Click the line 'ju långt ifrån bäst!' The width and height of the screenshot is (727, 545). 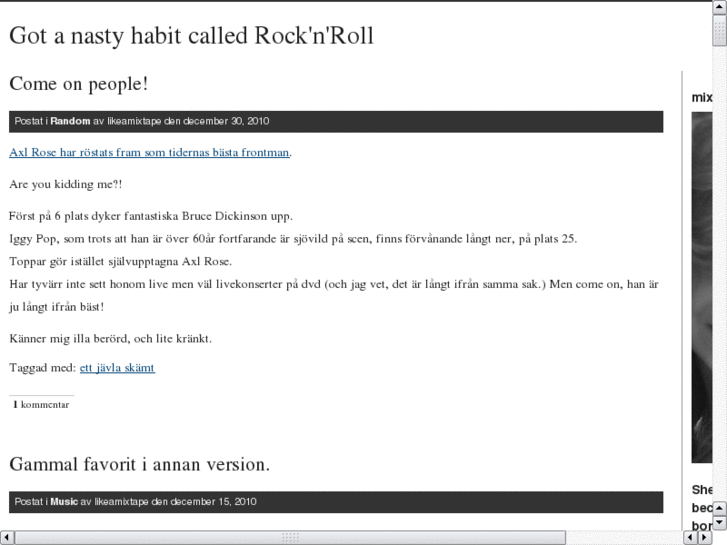point(57,307)
